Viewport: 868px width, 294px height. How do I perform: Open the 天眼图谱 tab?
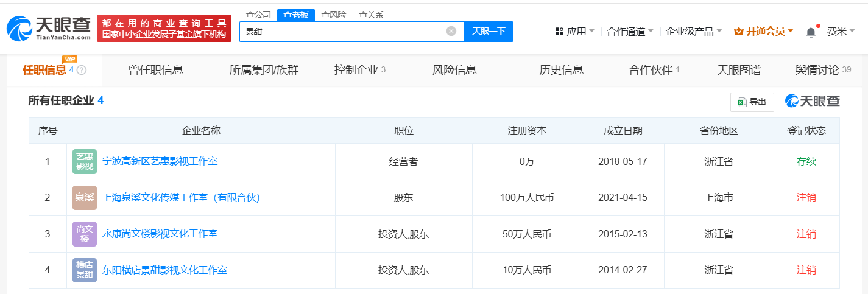point(739,70)
